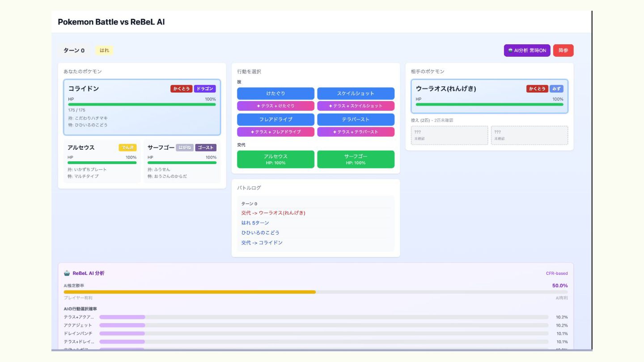Click the red 降参 surrender button

tap(563, 51)
